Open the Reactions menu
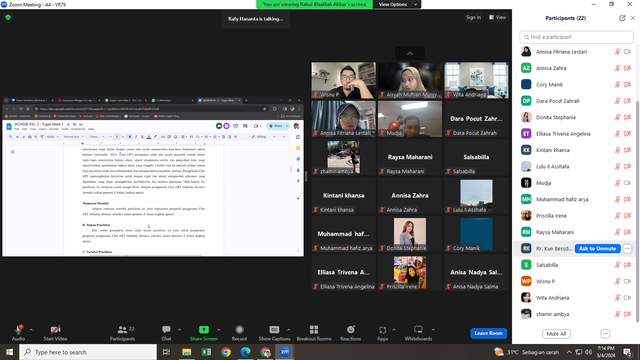This screenshot has height=360, width=640. (x=351, y=333)
